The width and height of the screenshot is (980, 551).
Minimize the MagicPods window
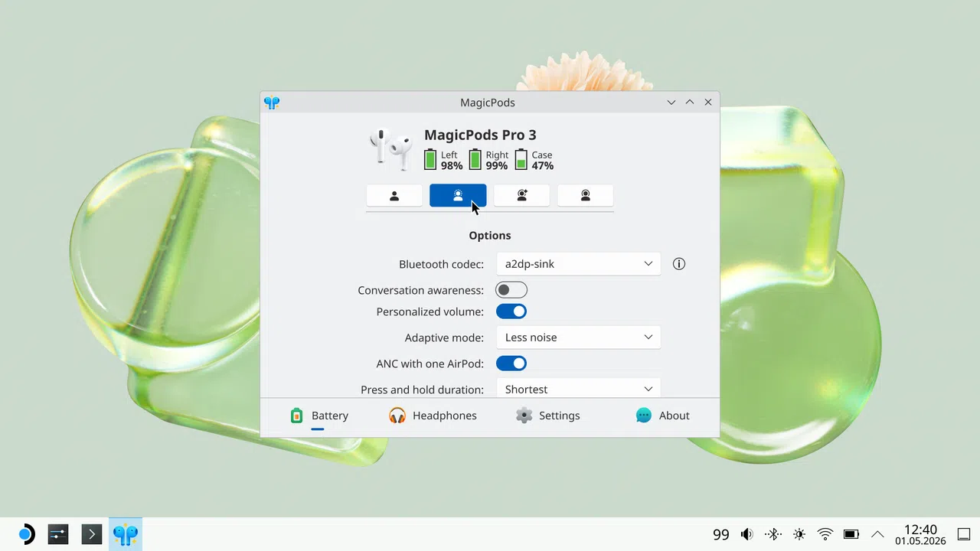pyautogui.click(x=671, y=103)
